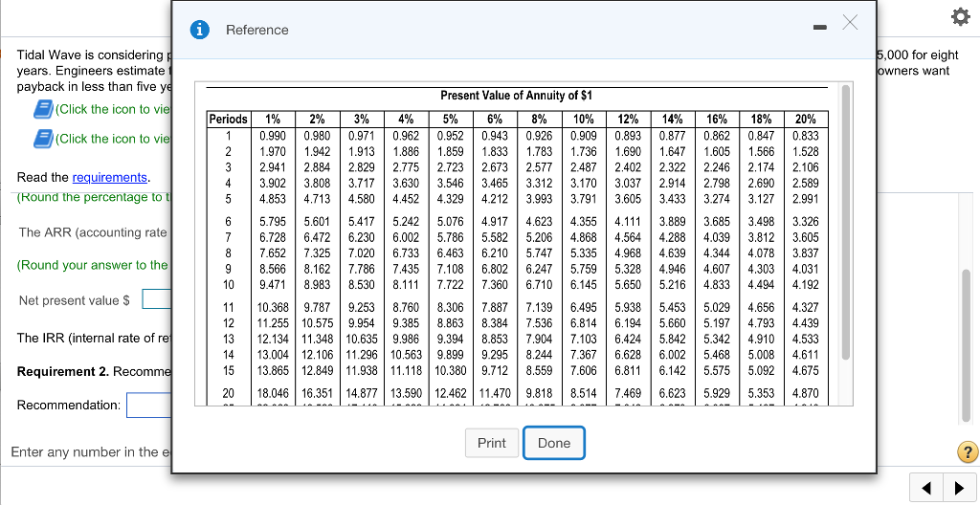Screen dimensions: 980x505
Task: Open the settings gear icon
Action: (x=963, y=19)
